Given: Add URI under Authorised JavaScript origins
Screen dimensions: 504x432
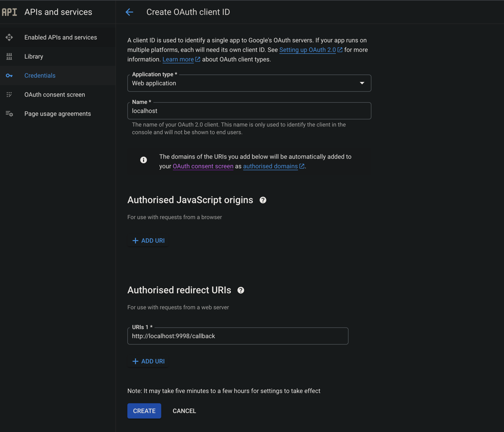Looking at the screenshot, I should tap(148, 241).
